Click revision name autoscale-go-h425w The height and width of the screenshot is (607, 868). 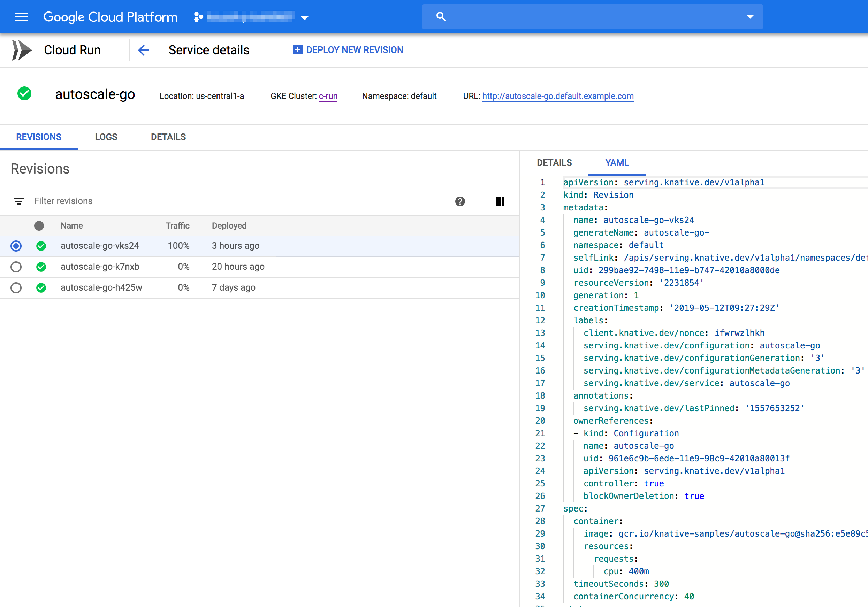pos(101,287)
